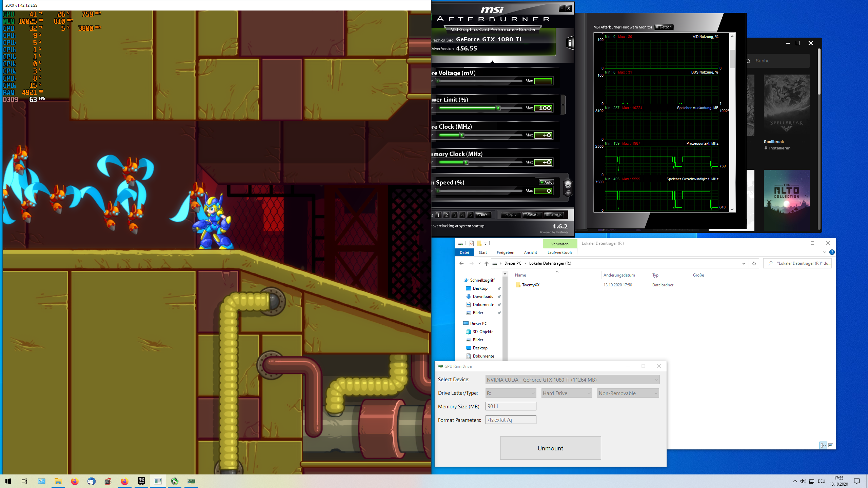Click the Thunderbird taskbar icon
Screen dimensions: 868x488
point(91,481)
